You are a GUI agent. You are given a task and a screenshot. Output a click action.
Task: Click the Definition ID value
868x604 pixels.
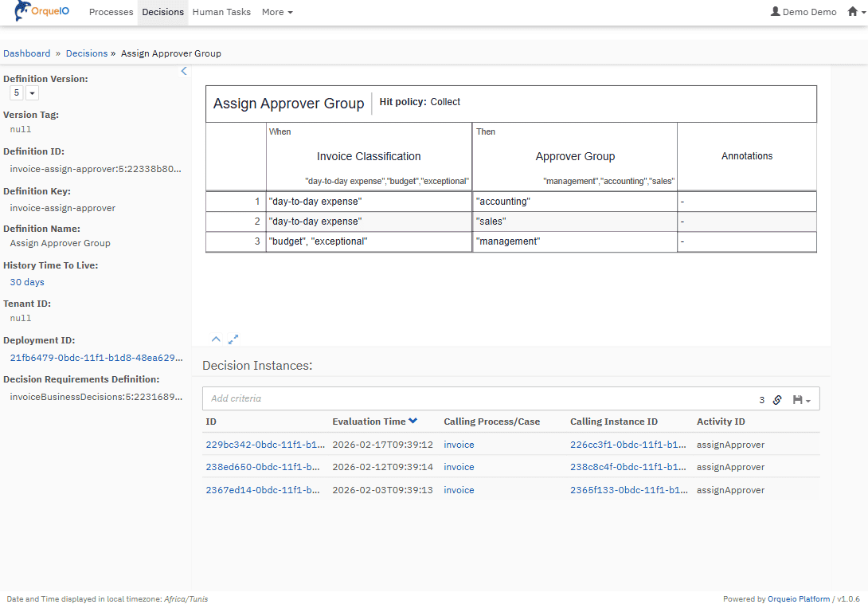click(x=96, y=169)
